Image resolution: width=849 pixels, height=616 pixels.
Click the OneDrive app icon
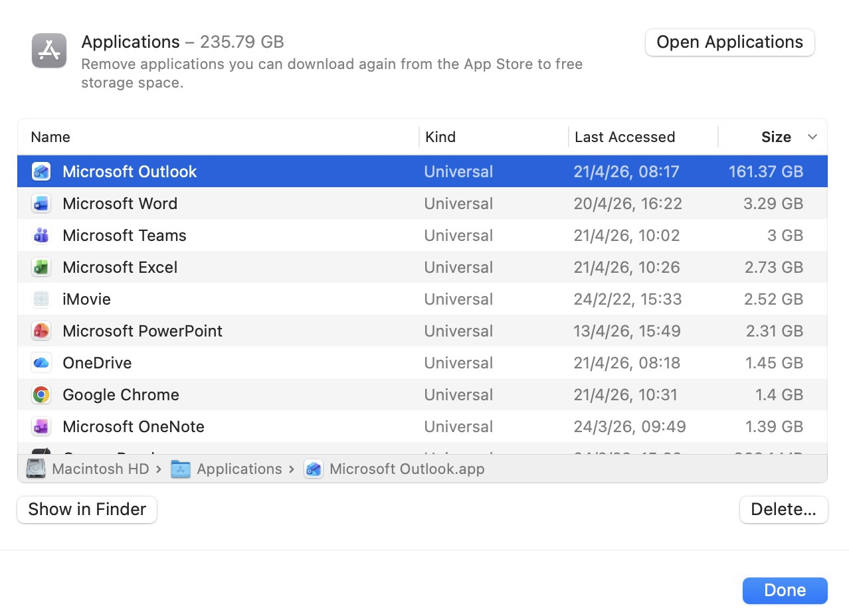tap(41, 362)
